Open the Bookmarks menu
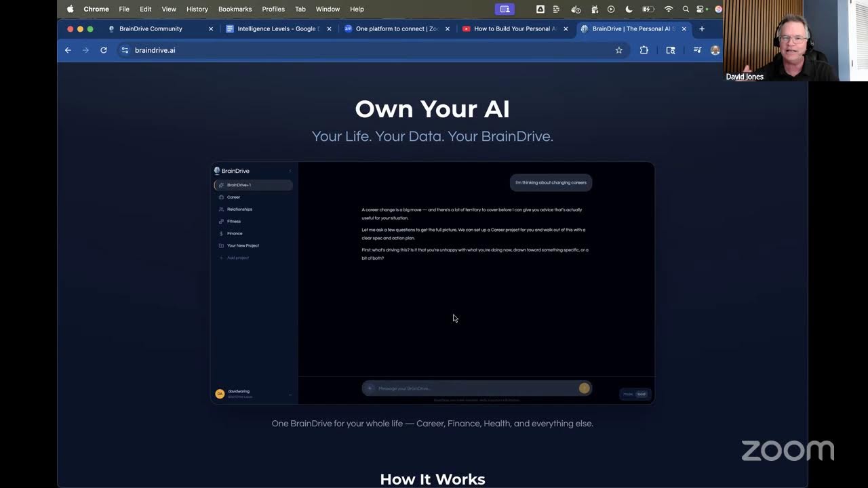 (235, 9)
